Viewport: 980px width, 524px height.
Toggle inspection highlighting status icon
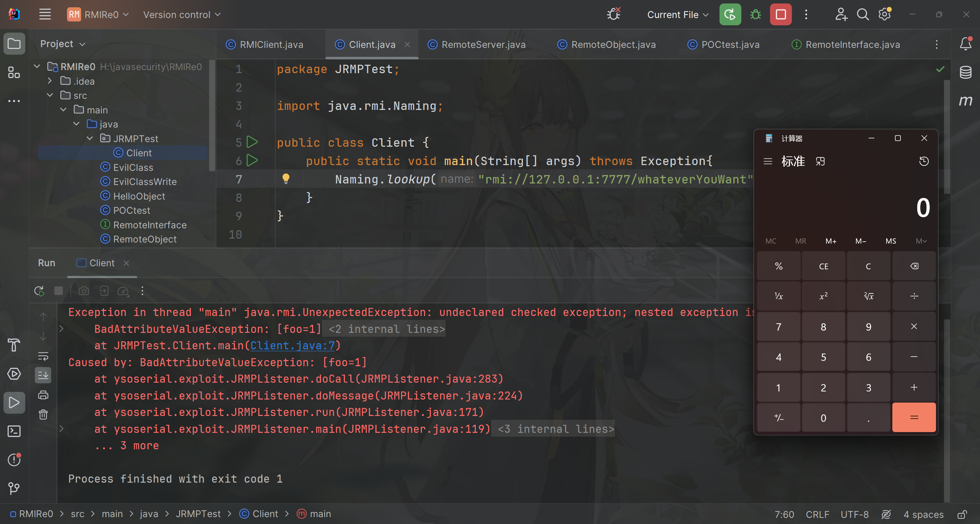[886, 514]
